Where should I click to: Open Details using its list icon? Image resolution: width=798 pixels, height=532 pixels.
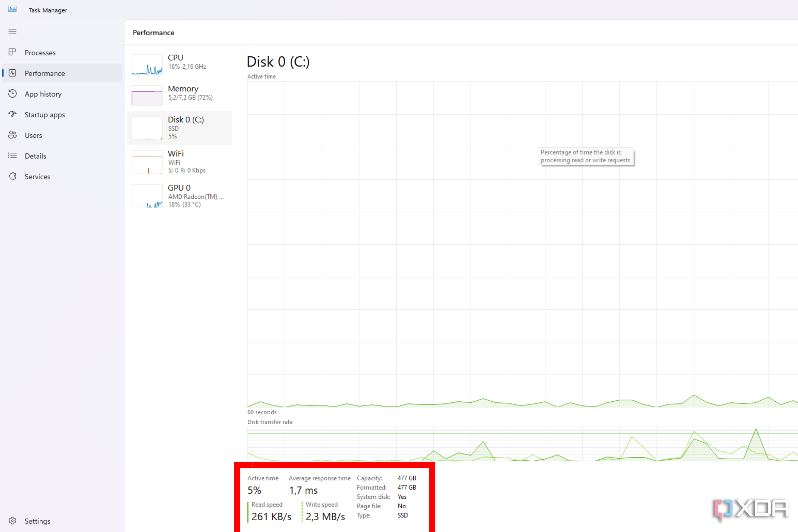coord(13,156)
